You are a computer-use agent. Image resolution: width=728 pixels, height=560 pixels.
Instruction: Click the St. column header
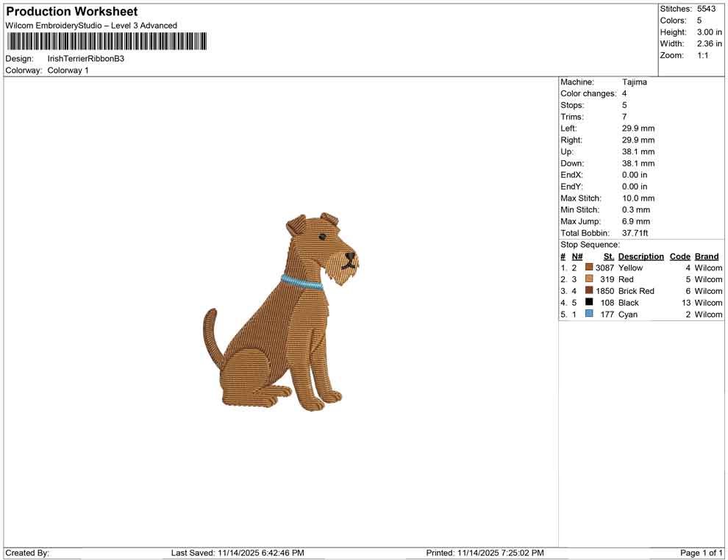(607, 256)
